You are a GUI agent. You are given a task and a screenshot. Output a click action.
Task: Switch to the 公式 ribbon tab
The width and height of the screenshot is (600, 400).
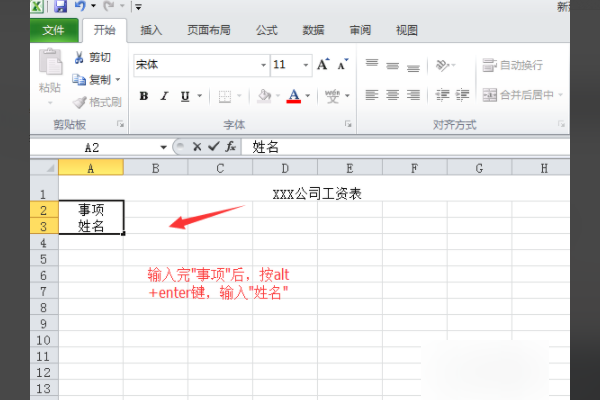[x=267, y=30]
